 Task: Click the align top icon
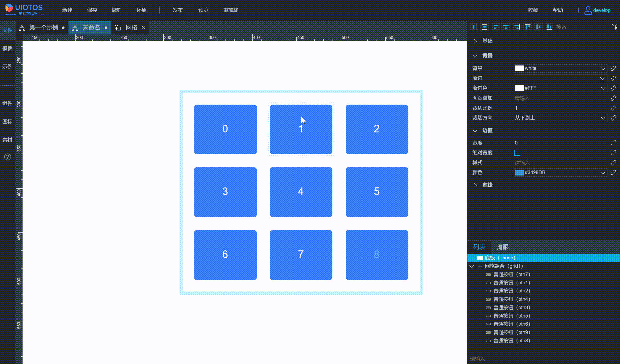[x=528, y=27]
